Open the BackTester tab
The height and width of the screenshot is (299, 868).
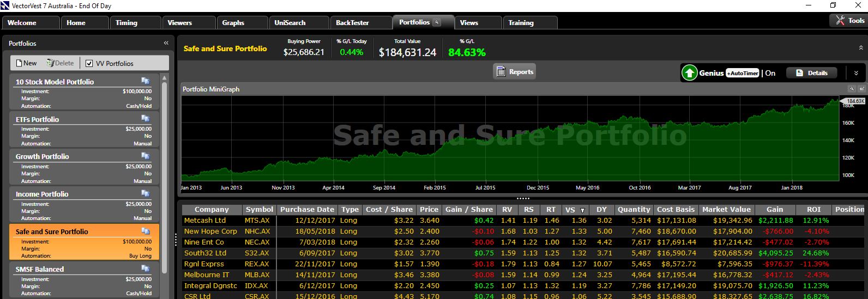point(352,23)
